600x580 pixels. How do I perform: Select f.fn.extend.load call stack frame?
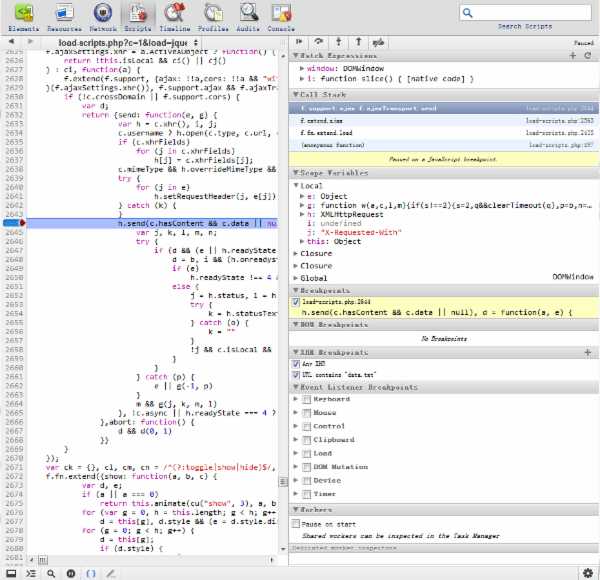444,133
